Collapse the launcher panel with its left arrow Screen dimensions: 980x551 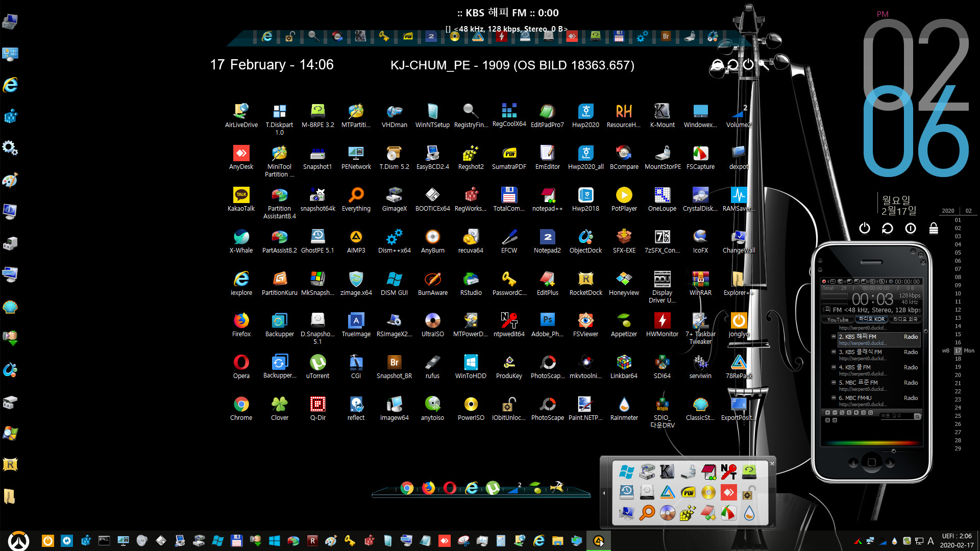604,493
